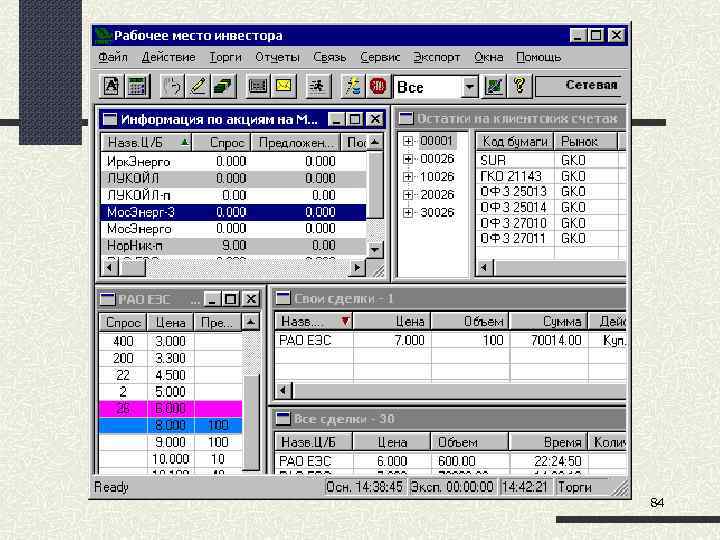Image resolution: width=720 pixels, height=540 pixels.
Task: Click the green money stack toolbar icon
Action: tap(223, 86)
